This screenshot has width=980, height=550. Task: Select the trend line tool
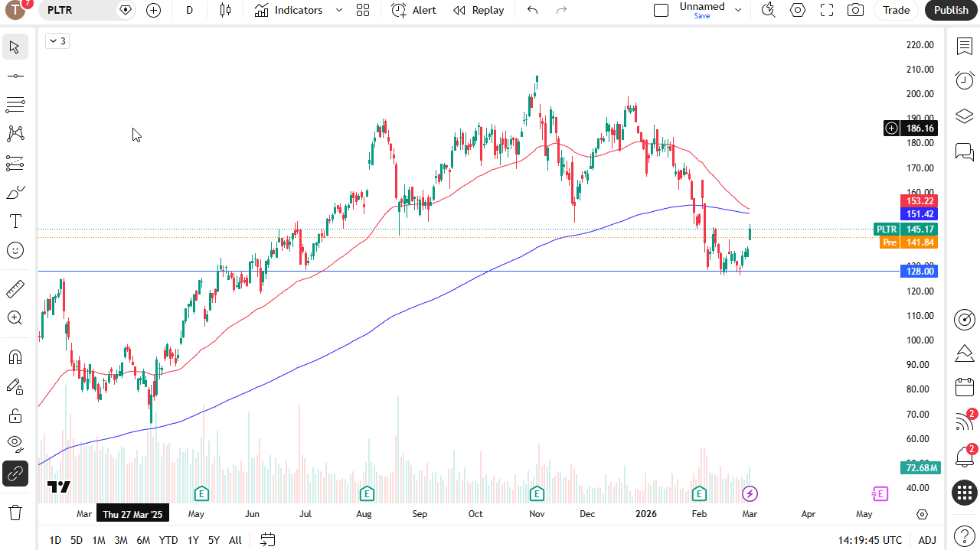pyautogui.click(x=15, y=76)
